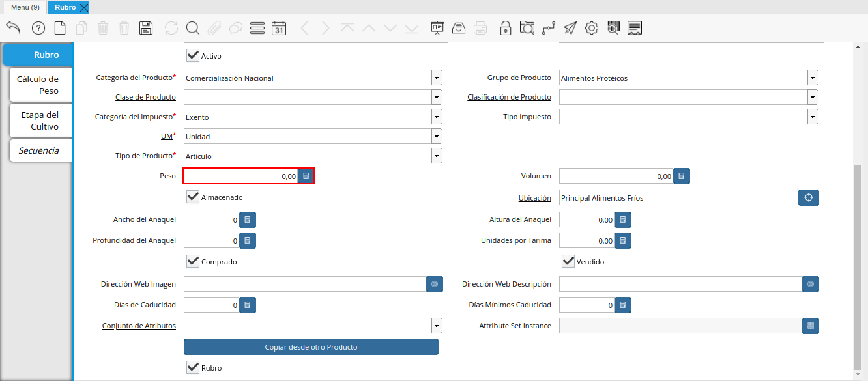Open calculator for Unidades por Tarima

[622, 240]
